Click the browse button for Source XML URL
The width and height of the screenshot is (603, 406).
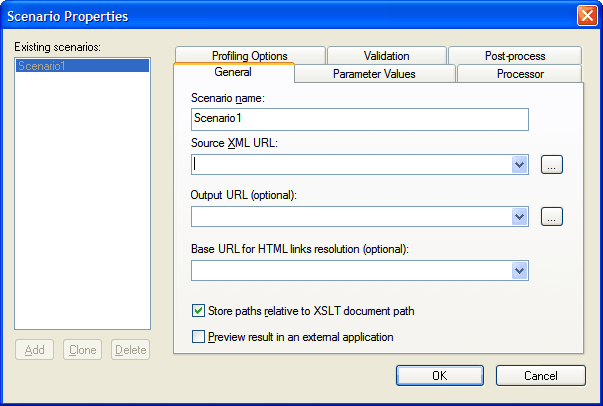(552, 165)
